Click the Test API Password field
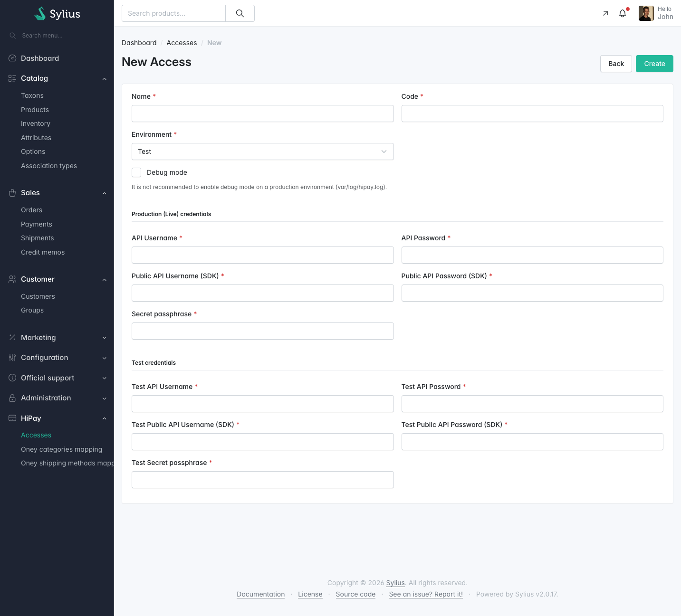The height and width of the screenshot is (616, 681). pos(532,404)
